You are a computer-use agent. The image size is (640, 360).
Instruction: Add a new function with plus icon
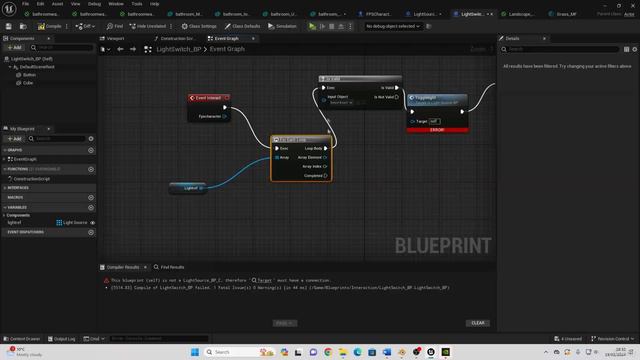coord(91,169)
